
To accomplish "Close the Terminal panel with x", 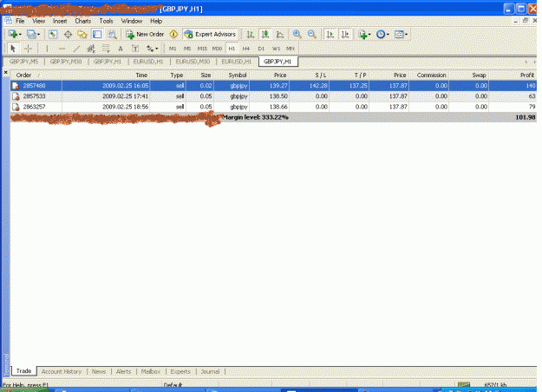I will [x=5, y=72].
